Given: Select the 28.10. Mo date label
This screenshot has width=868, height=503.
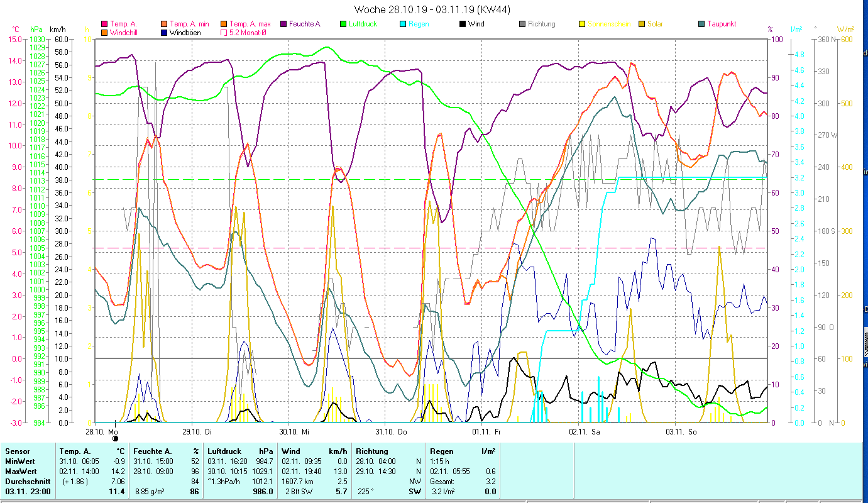Looking at the screenshot, I should 102,431.
